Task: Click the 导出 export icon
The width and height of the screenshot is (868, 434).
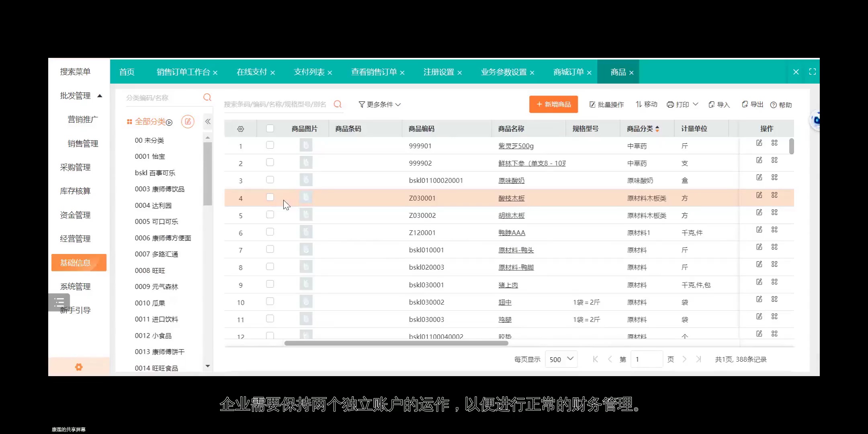Action: pos(745,104)
